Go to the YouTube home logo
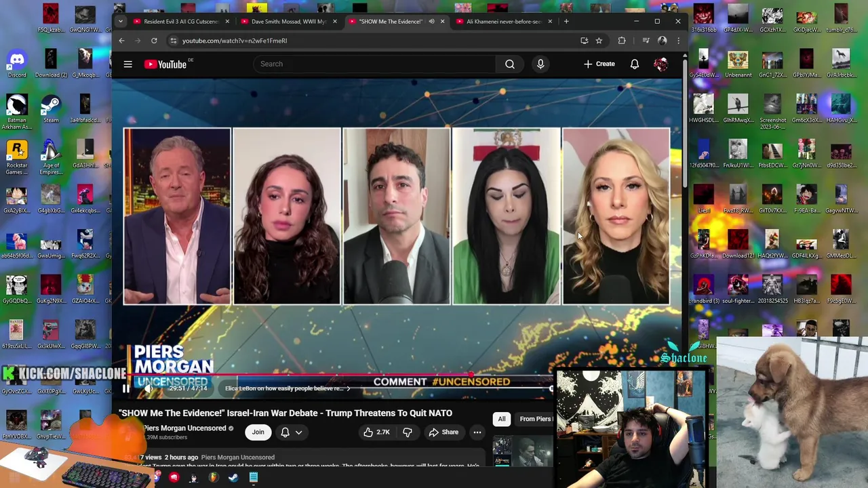The width and height of the screenshot is (868, 488). [x=166, y=64]
